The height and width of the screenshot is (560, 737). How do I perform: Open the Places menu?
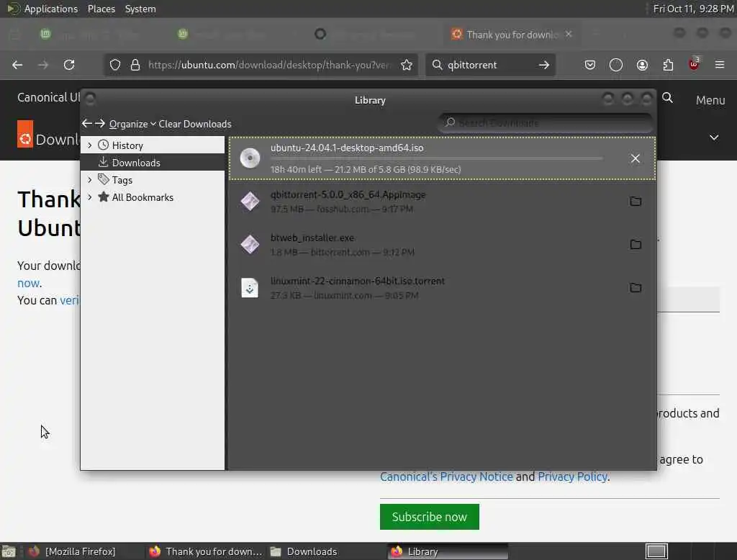click(101, 9)
